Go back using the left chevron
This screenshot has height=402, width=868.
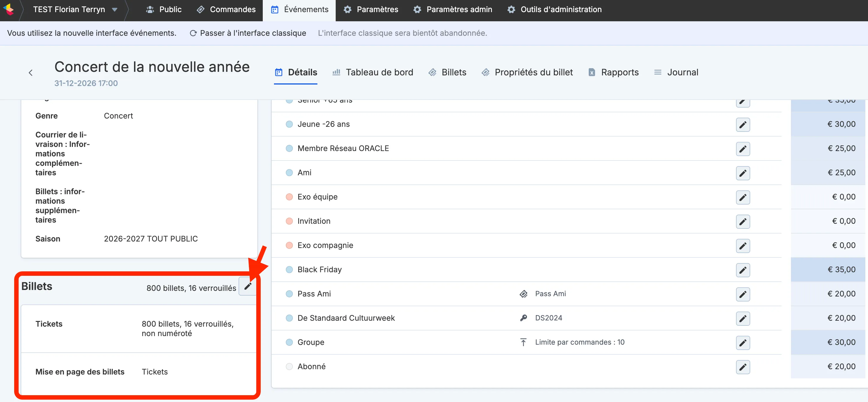(31, 72)
